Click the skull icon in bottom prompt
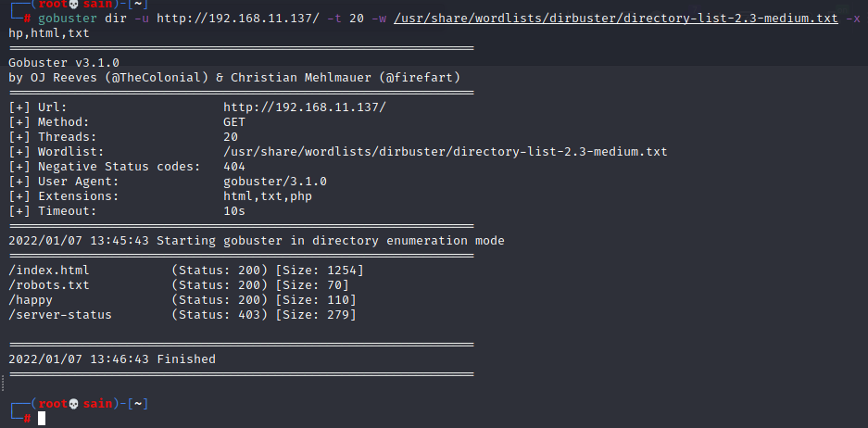868x428 pixels. [73, 404]
